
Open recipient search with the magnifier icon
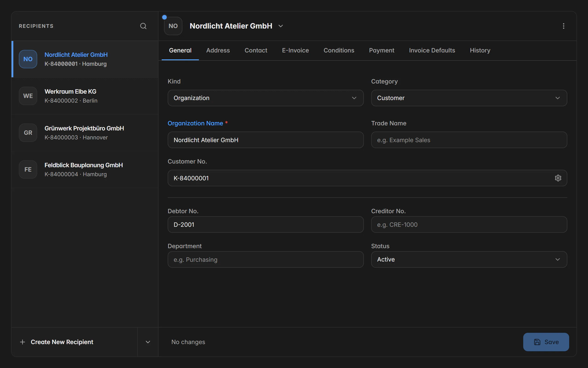click(x=143, y=26)
